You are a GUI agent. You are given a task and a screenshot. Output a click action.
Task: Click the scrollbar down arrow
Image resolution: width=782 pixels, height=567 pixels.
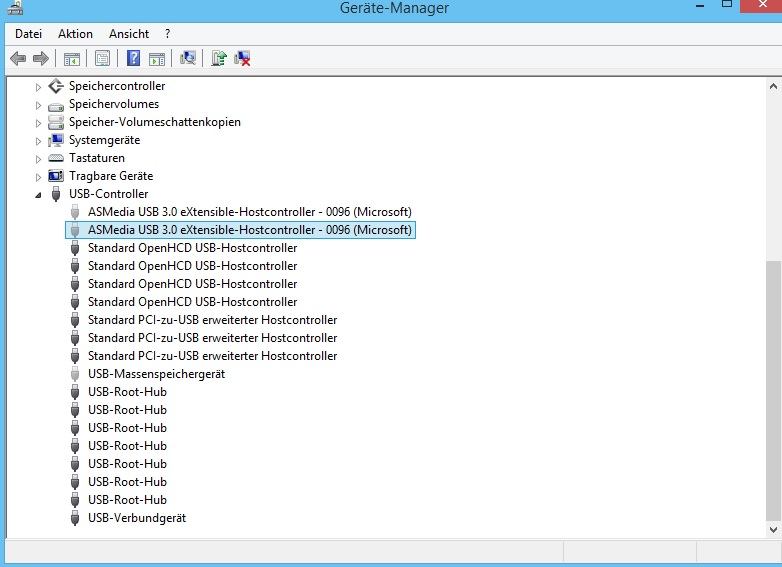point(773,529)
